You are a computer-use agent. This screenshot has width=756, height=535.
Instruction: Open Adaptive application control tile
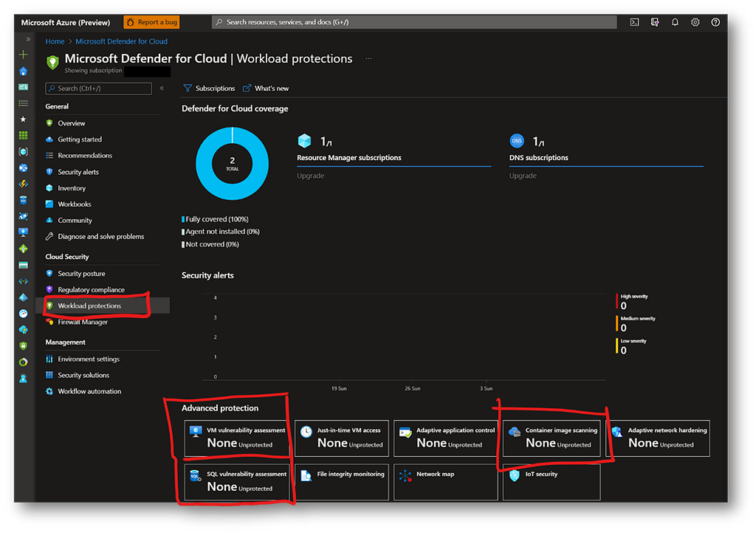click(446, 438)
